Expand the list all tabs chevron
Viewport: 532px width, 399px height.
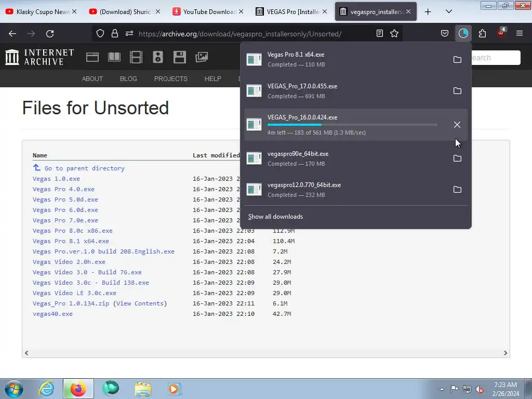coord(448,11)
